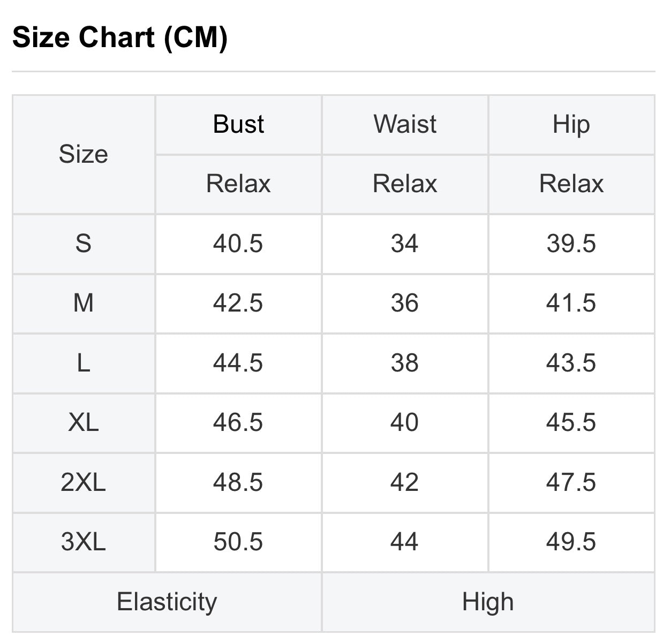
Task: Select the Size column header
Action: (x=84, y=155)
